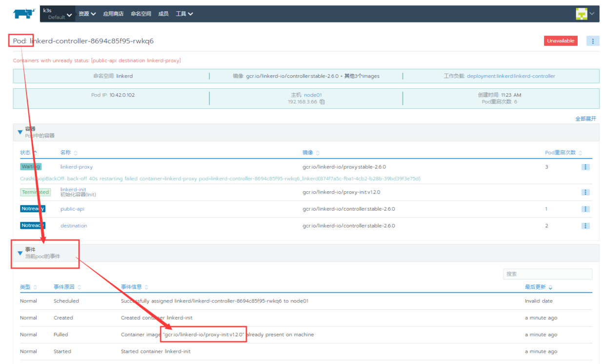605x364 pixels.
Task: Open the pod actions kebab menu
Action: click(x=593, y=41)
